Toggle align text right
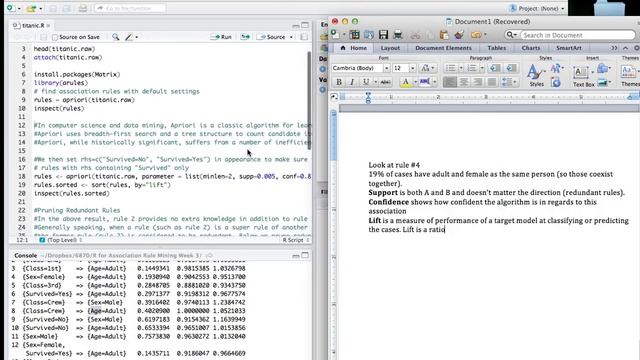Viewport: 640px width, 360px height. click(478, 82)
